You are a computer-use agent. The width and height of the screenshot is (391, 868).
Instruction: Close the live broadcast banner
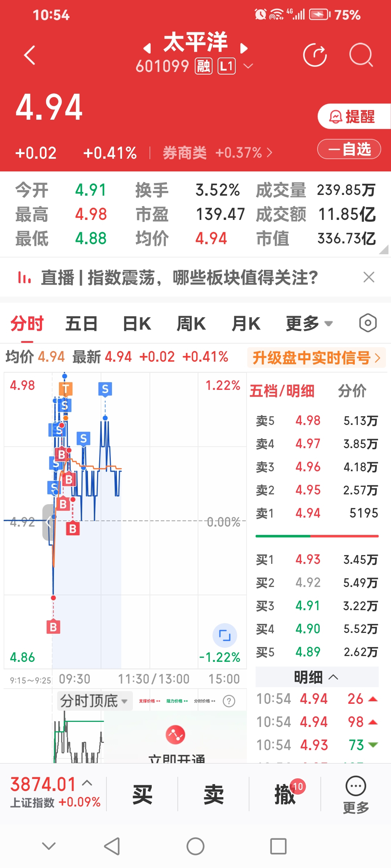[x=369, y=277]
